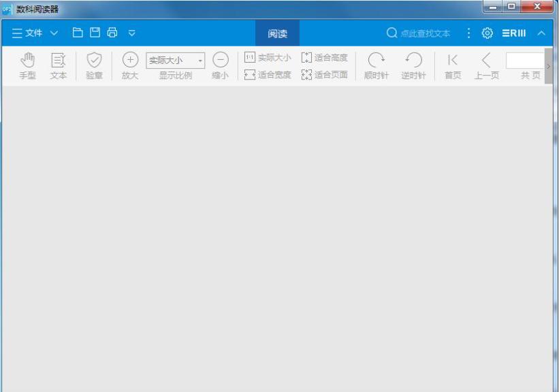Click the search magnifier icon

(392, 33)
